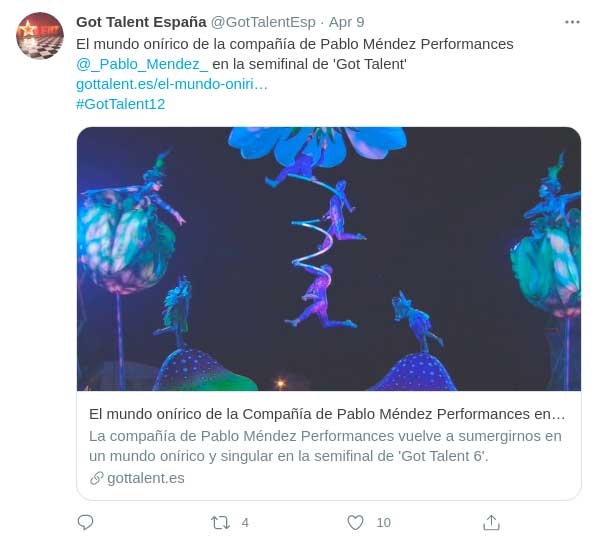Viewport: 598px width, 544px height.
Task: Open the @GotTalentEsp handle
Action: click(263, 22)
